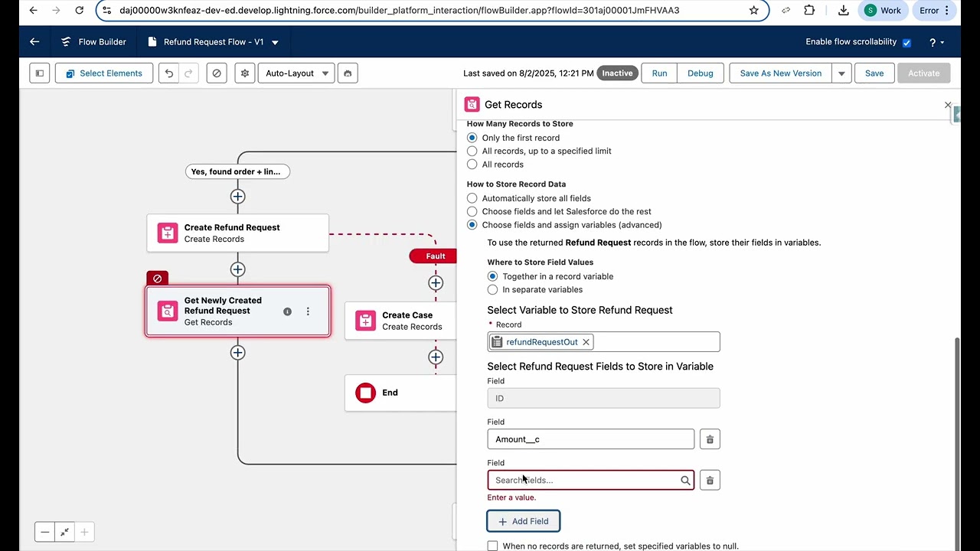The width and height of the screenshot is (980, 551).
Task: Open the help question mark menu
Action: coord(936,43)
